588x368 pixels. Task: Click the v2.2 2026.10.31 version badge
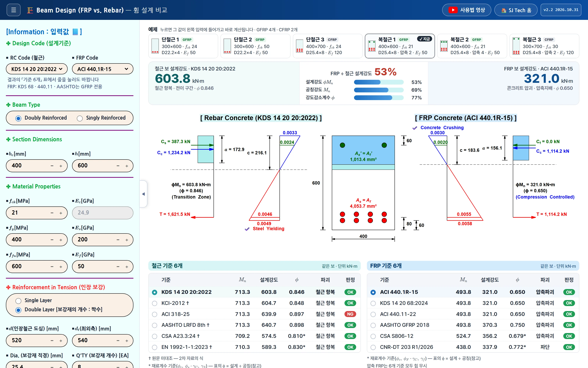[561, 10]
